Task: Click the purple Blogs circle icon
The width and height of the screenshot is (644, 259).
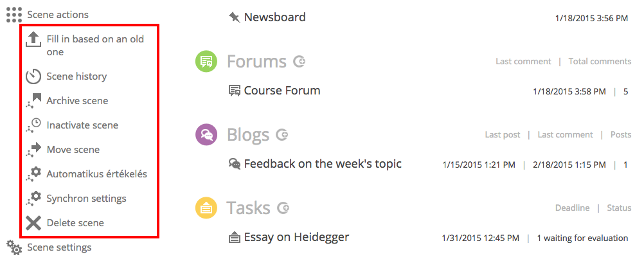Action: pyautogui.click(x=206, y=134)
